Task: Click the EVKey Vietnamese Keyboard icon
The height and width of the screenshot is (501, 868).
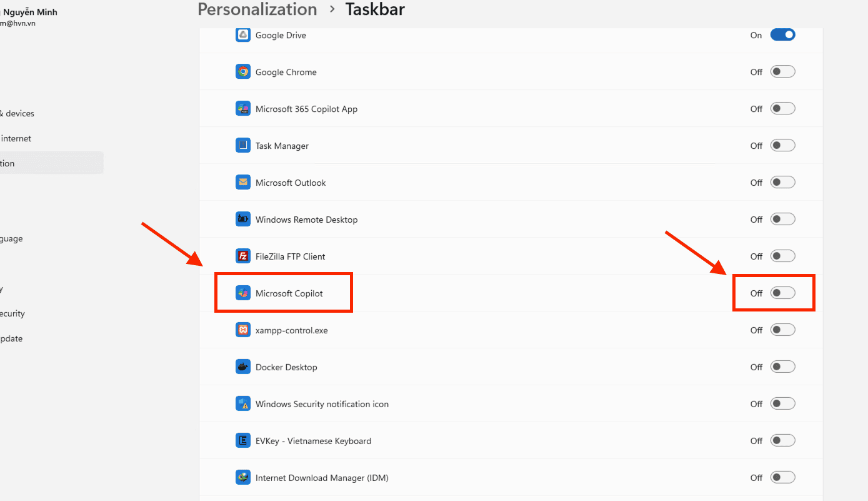Action: pyautogui.click(x=242, y=440)
